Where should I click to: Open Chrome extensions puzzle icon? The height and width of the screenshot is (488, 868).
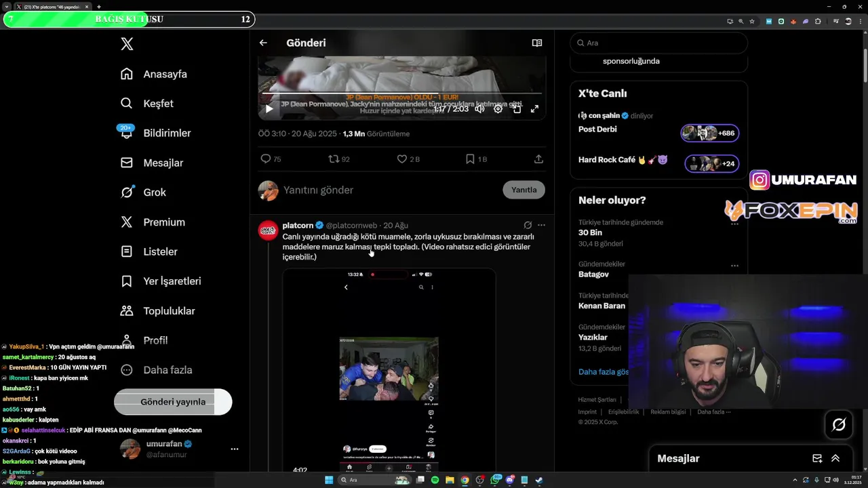tap(818, 21)
